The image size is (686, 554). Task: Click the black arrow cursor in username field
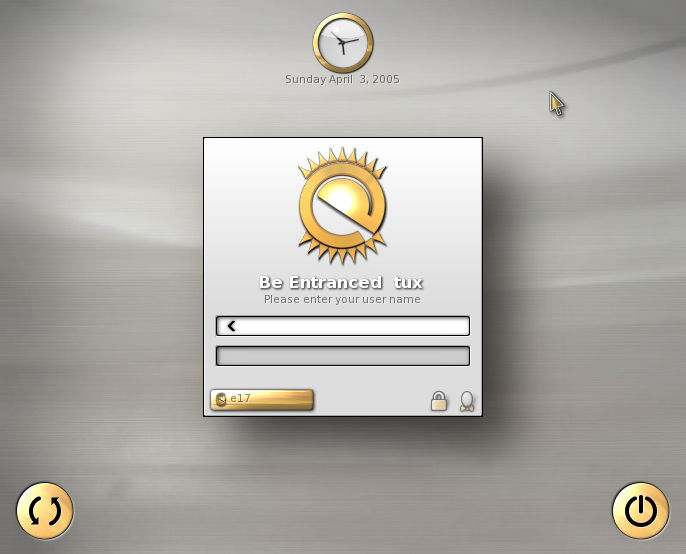(232, 326)
